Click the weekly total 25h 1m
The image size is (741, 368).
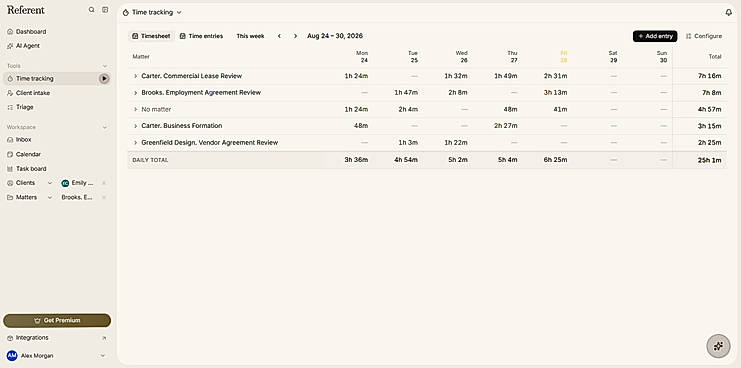click(710, 160)
